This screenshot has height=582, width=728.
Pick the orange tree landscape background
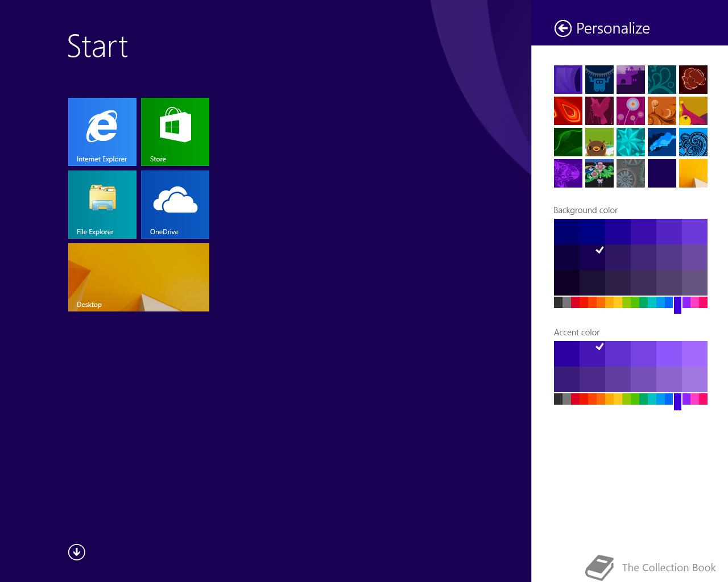click(662, 111)
